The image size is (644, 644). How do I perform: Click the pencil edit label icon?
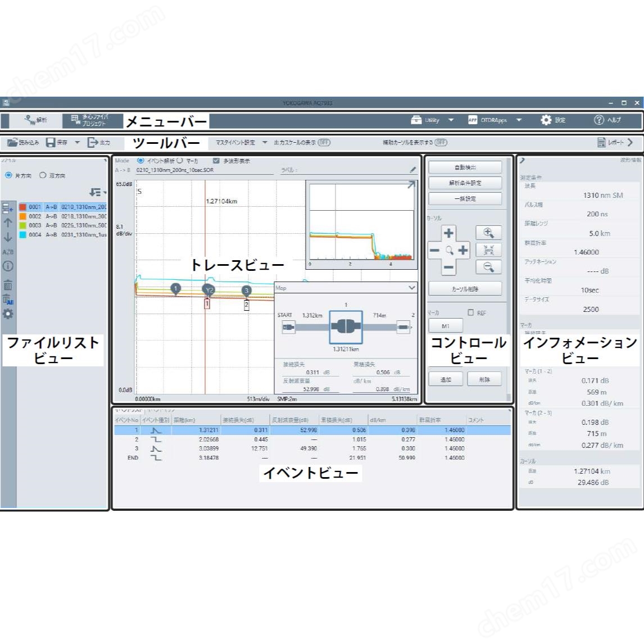pyautogui.click(x=413, y=170)
